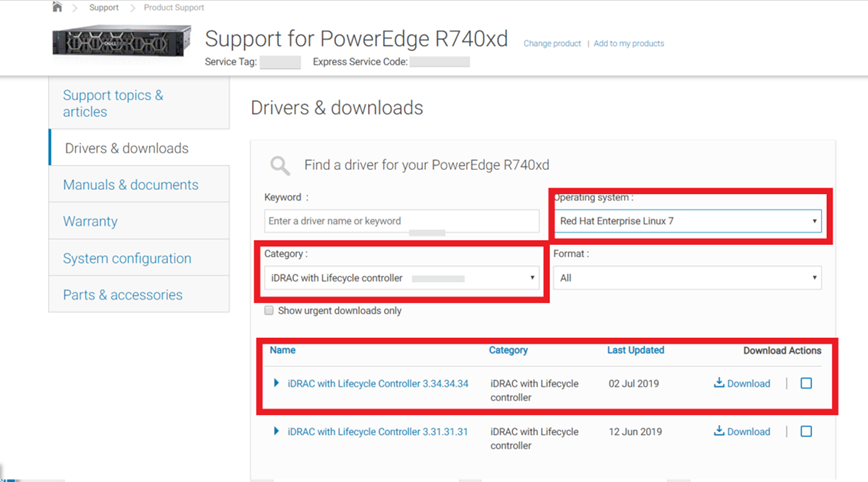Open iDRAC with Lifecycle Controller 3.31.31.31 link

[x=378, y=432]
